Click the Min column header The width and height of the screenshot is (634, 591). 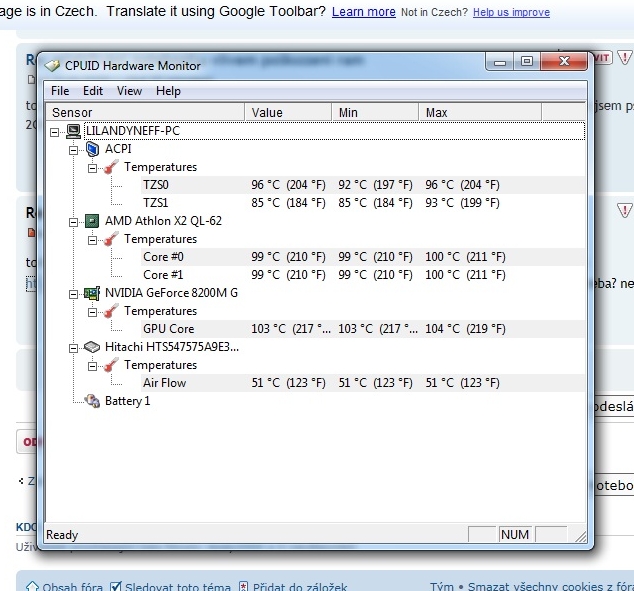[375, 112]
